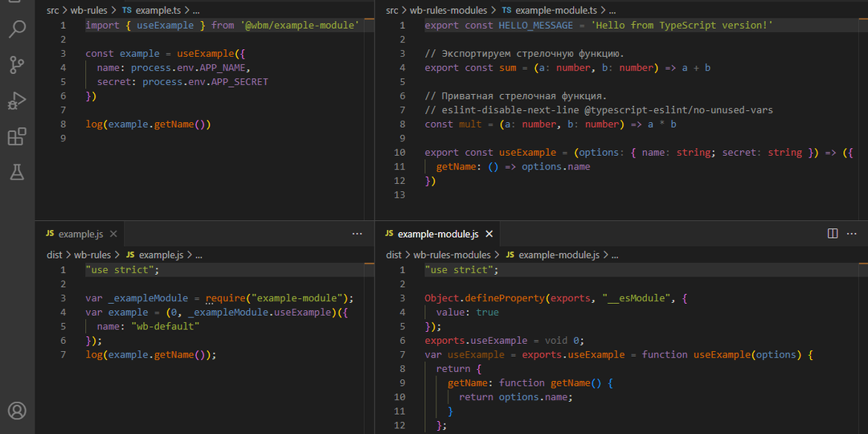Click line number 7 in example.js
This screenshot has height=434, width=868.
click(63, 354)
